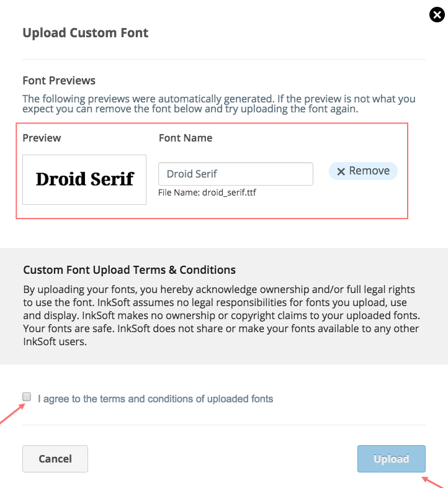
Task: Click the 'Font Name' column label
Action: point(186,138)
